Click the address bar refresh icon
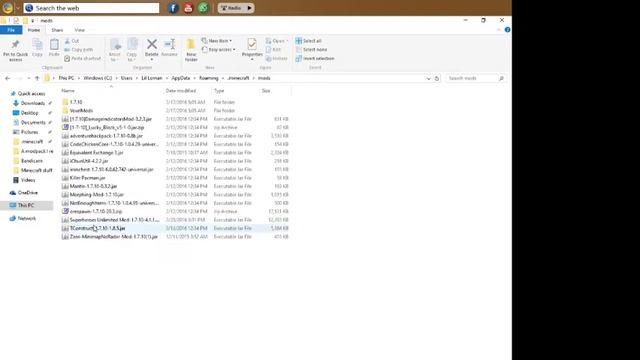This screenshot has width=640, height=360. pyautogui.click(x=437, y=78)
